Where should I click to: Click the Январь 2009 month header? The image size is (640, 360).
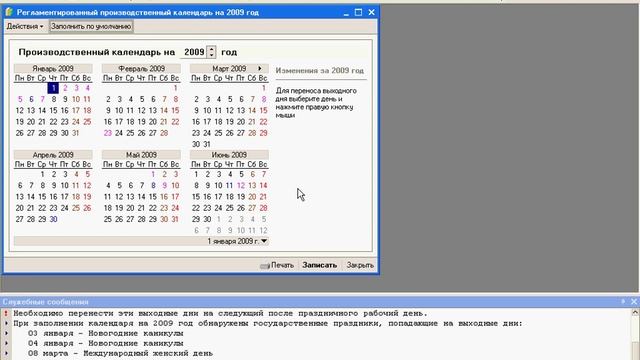53,69
